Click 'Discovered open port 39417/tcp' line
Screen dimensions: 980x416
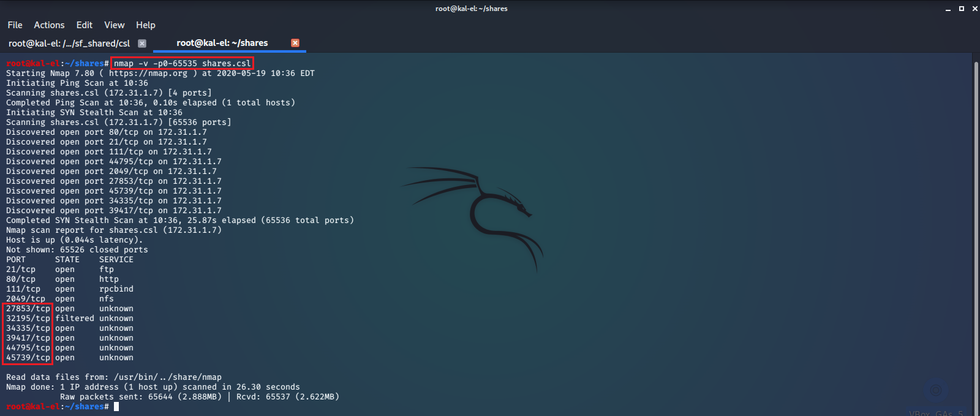(114, 210)
